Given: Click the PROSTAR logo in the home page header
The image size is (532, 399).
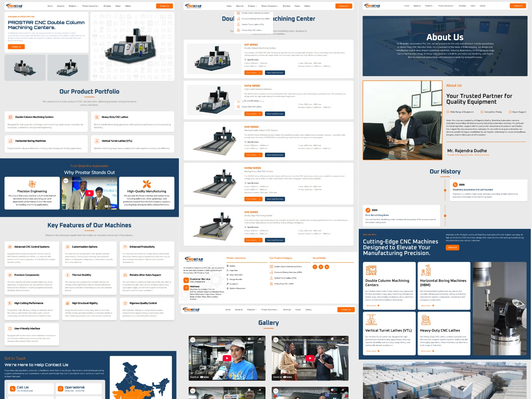Looking at the screenshot, I should click(x=14, y=6).
